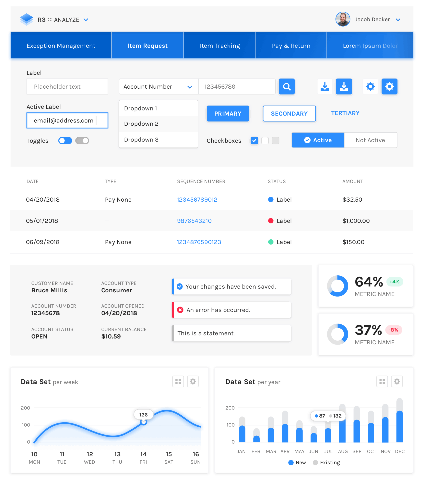Turn off the blue toggle switch
The height and width of the screenshot is (504, 424).
tap(65, 141)
